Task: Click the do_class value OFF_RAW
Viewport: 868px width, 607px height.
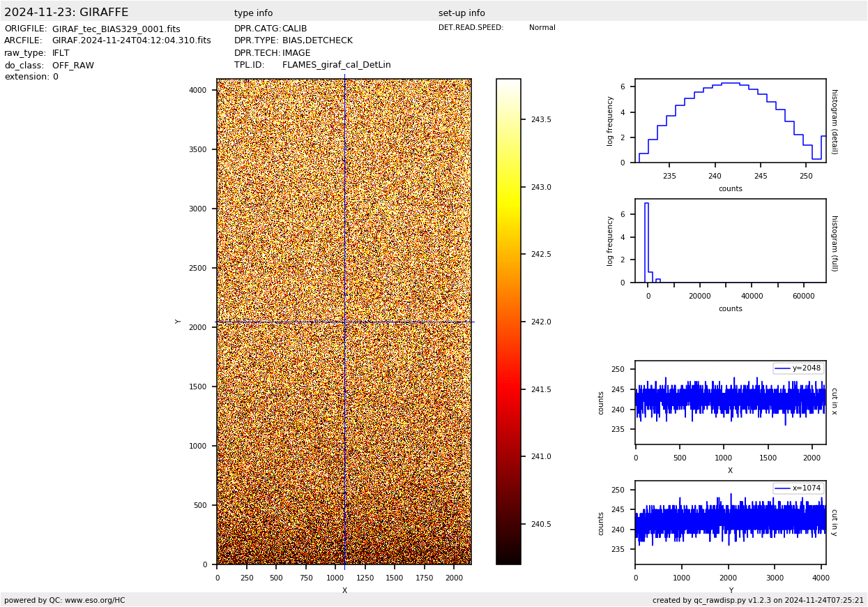Action: point(73,66)
